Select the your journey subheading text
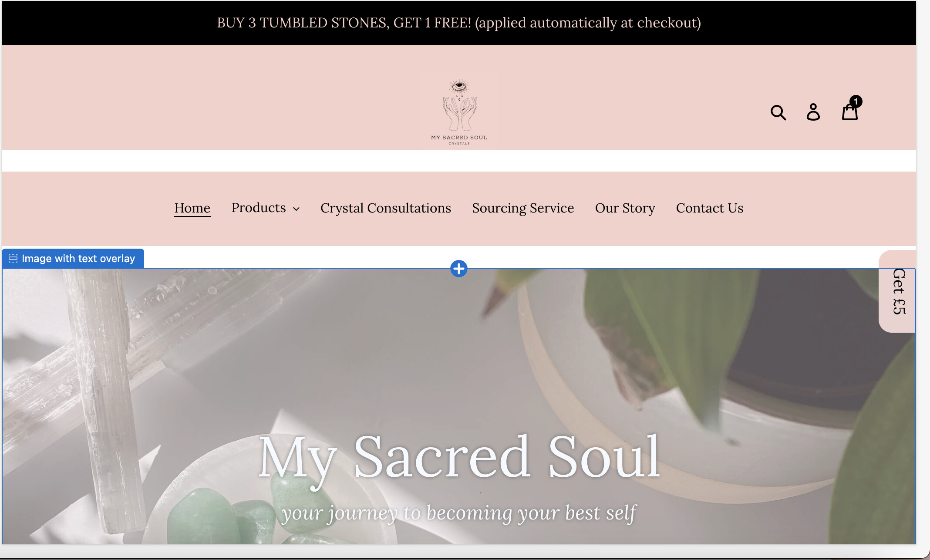930x560 pixels. tap(459, 513)
